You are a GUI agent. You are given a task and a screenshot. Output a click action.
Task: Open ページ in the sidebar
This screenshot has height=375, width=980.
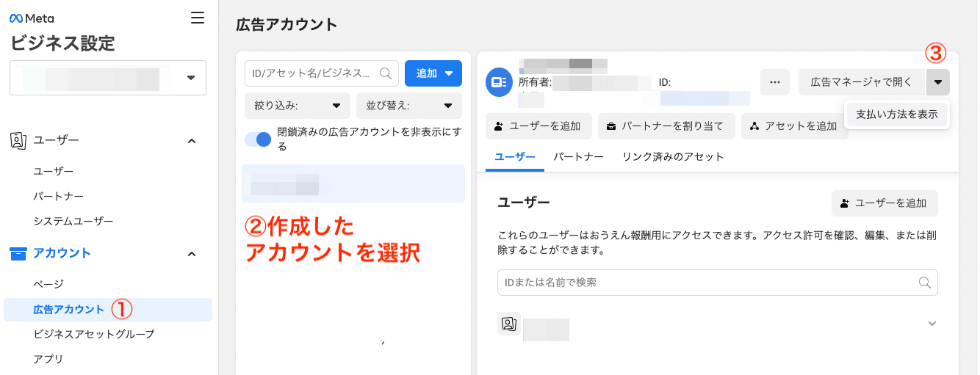click(x=48, y=284)
